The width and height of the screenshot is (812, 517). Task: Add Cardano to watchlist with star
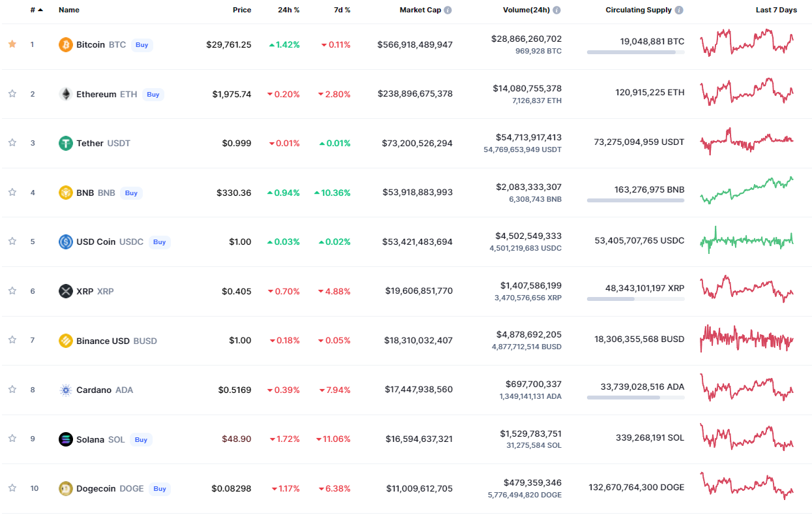(x=12, y=389)
